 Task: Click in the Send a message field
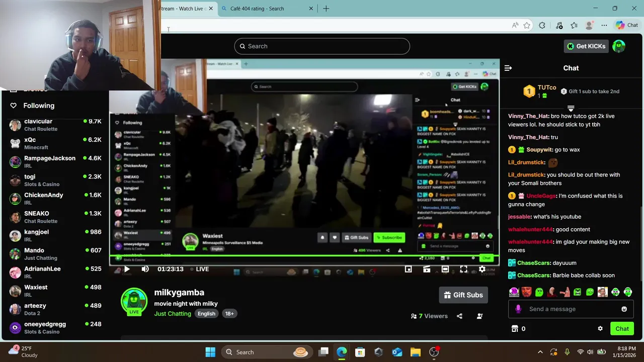pyautogui.click(x=572, y=309)
